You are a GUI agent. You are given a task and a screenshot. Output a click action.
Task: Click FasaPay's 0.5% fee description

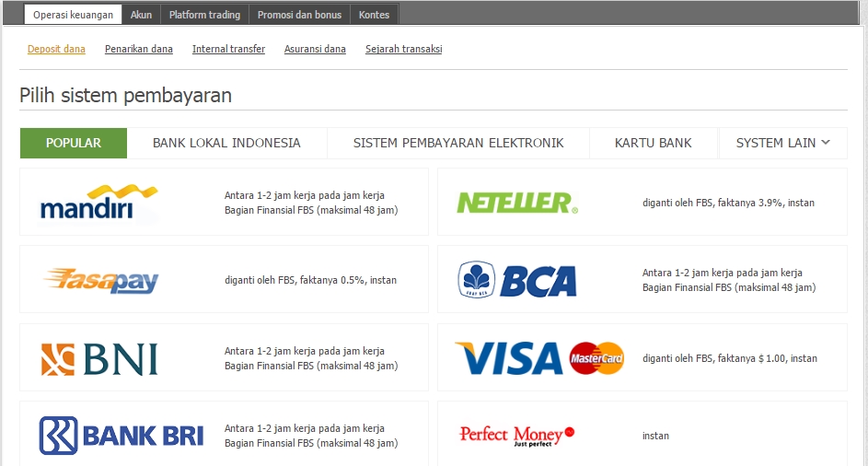pyautogui.click(x=310, y=280)
